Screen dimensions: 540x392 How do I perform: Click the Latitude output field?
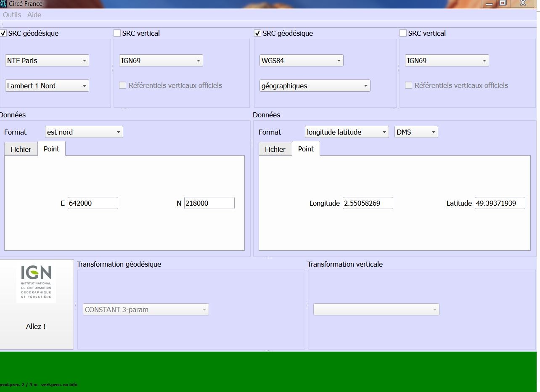[x=500, y=203]
